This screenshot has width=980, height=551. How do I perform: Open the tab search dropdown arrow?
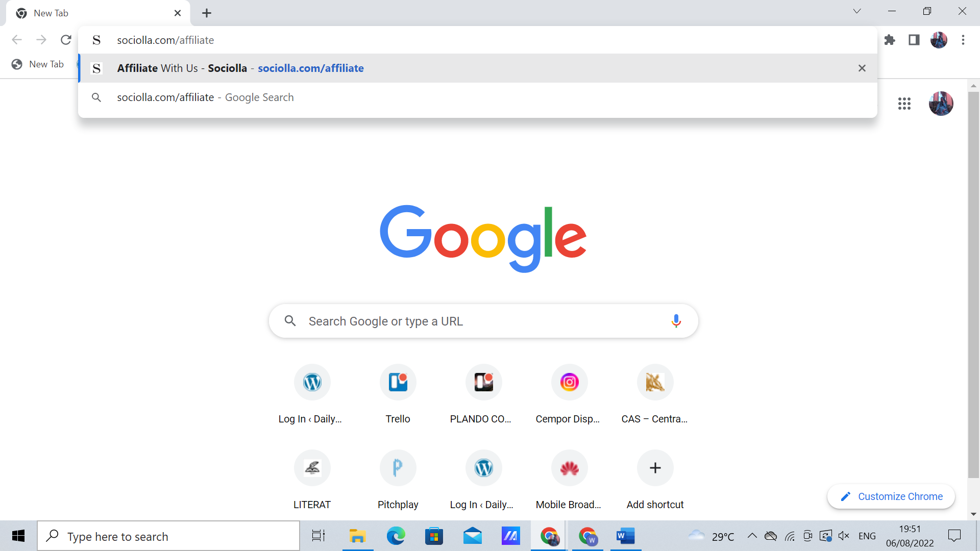pos(857,11)
